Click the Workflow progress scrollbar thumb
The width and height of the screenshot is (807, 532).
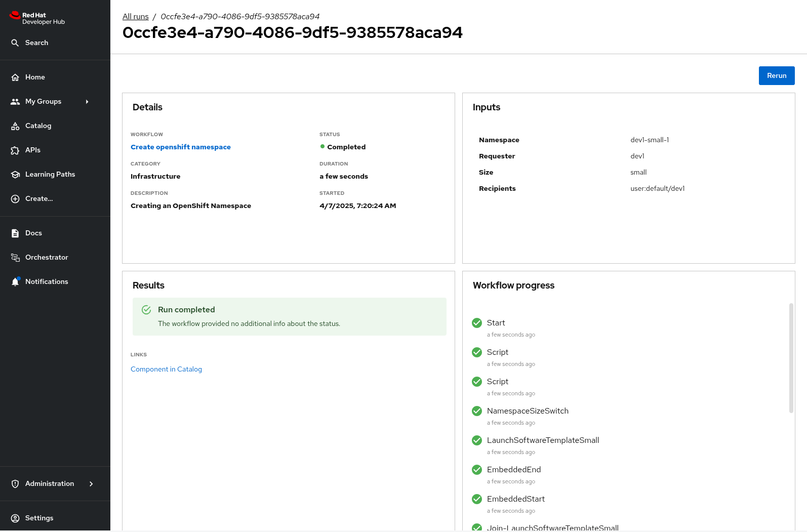[791, 358]
